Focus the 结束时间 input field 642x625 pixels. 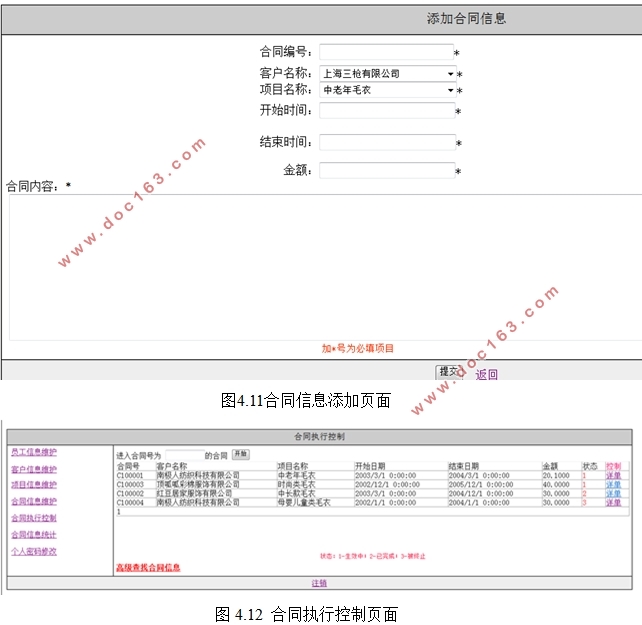[387, 142]
